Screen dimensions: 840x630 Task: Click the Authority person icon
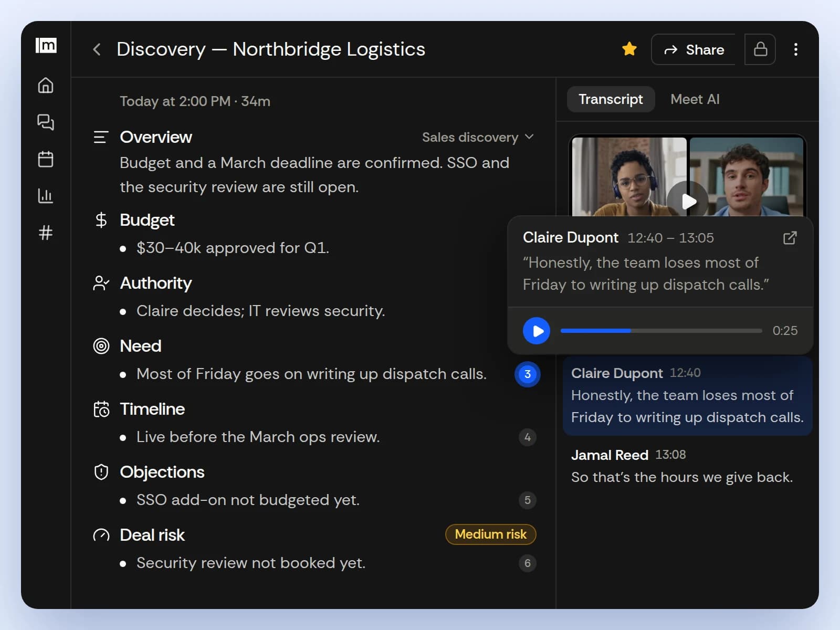click(x=101, y=283)
